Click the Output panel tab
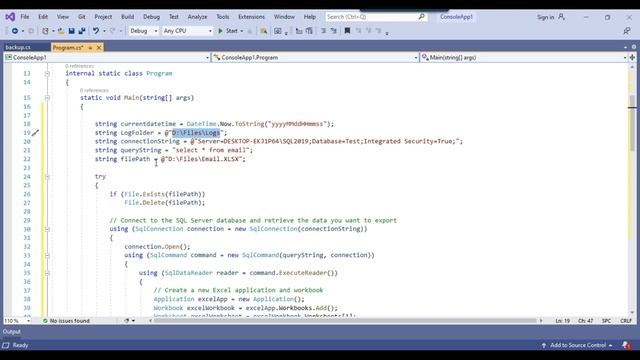The height and width of the screenshot is (360, 640). coord(12,332)
